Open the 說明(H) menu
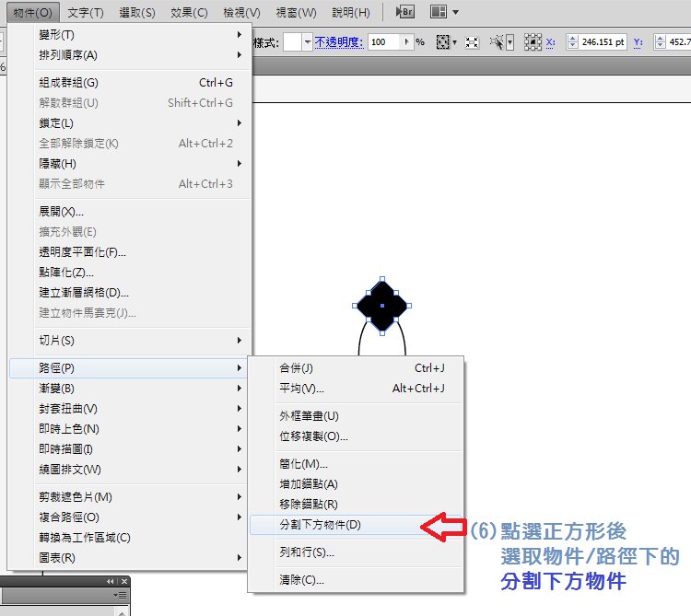This screenshot has height=616, width=691. [x=351, y=13]
